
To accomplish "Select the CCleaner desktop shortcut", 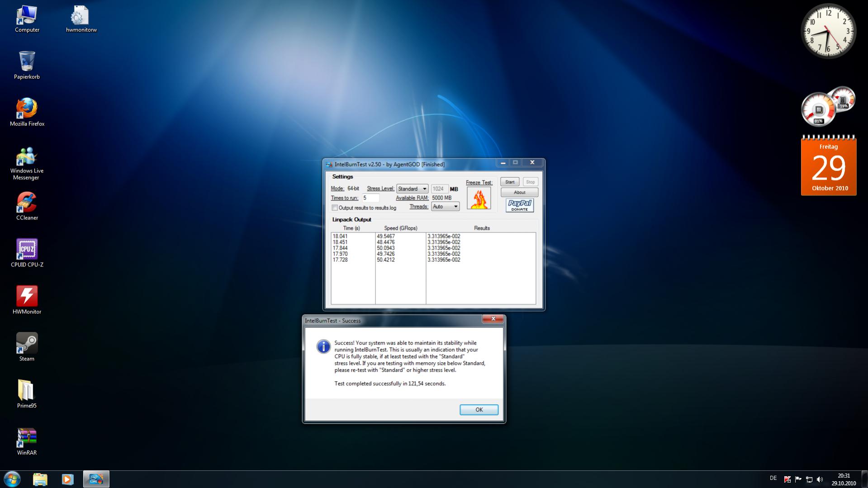I will (x=27, y=207).
